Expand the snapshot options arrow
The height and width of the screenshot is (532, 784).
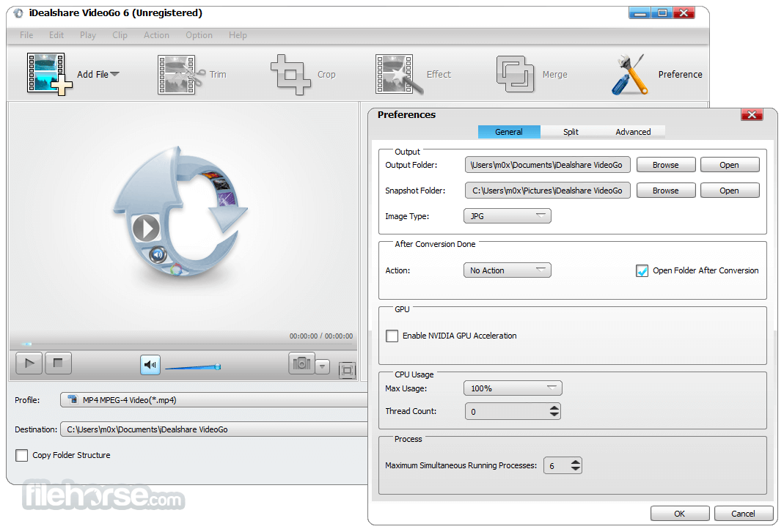(323, 366)
